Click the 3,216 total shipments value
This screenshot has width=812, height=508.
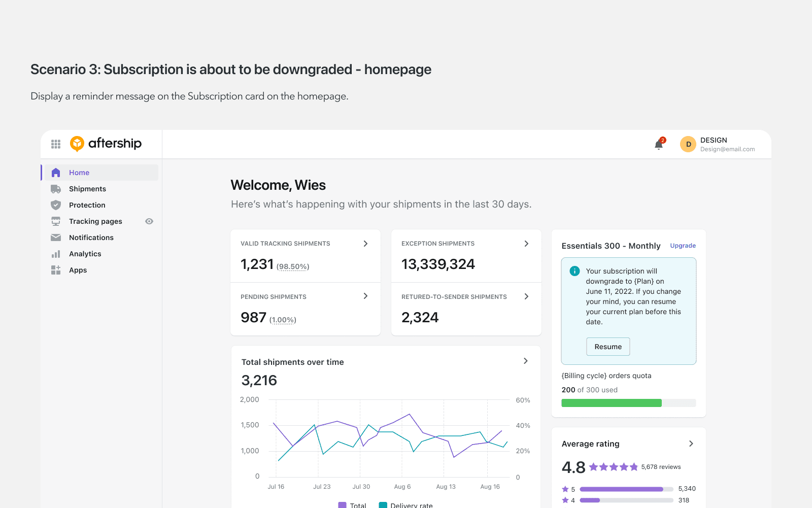259,381
